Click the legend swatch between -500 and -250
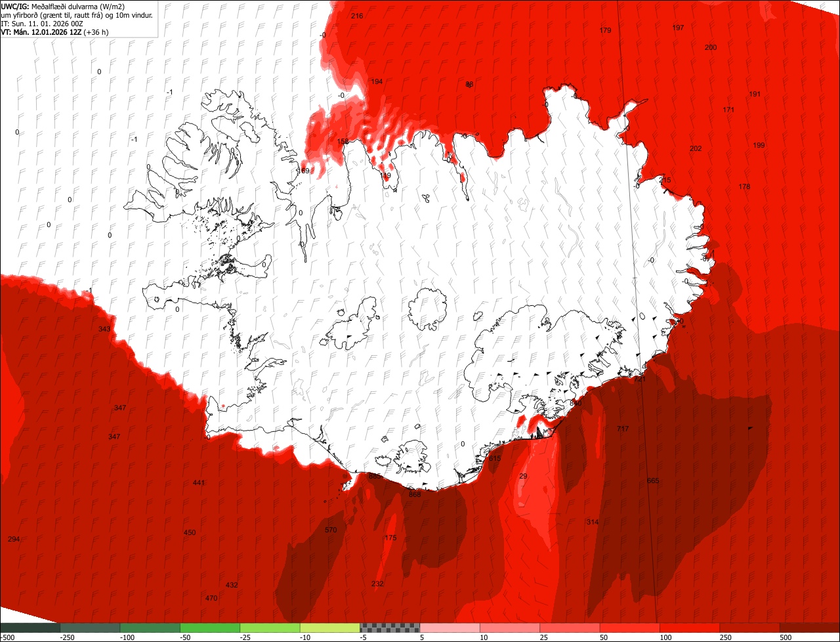 point(30,627)
